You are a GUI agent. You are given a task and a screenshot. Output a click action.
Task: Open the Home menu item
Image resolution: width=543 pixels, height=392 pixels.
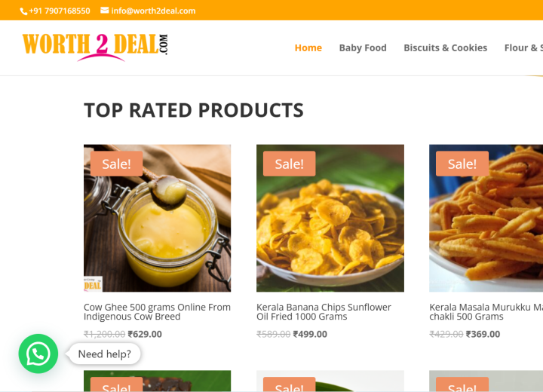[308, 47]
